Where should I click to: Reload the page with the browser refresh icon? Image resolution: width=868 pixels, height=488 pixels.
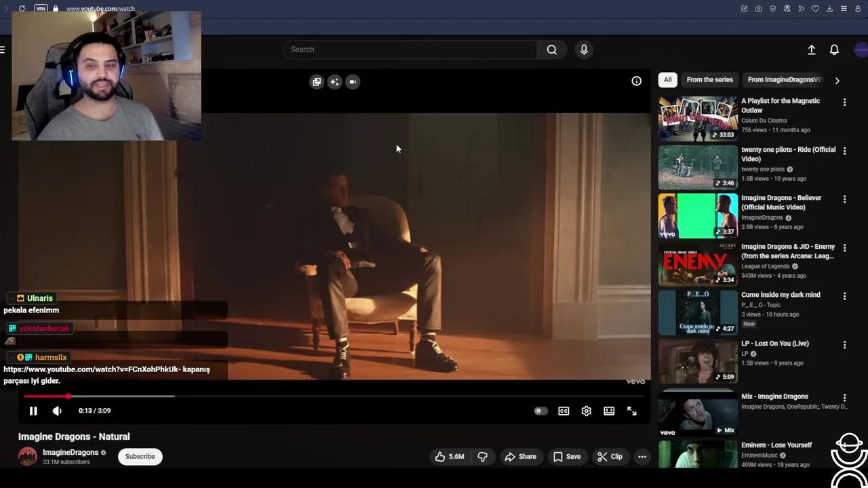[22, 9]
